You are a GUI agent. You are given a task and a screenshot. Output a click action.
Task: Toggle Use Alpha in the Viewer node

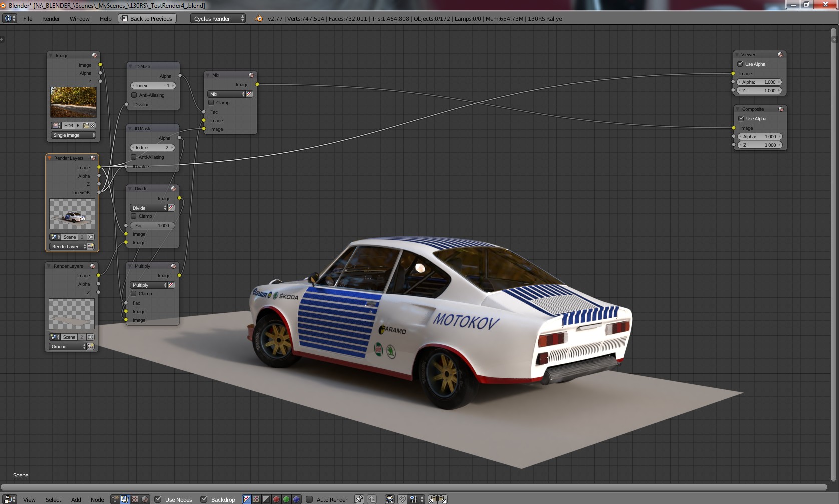coord(740,64)
